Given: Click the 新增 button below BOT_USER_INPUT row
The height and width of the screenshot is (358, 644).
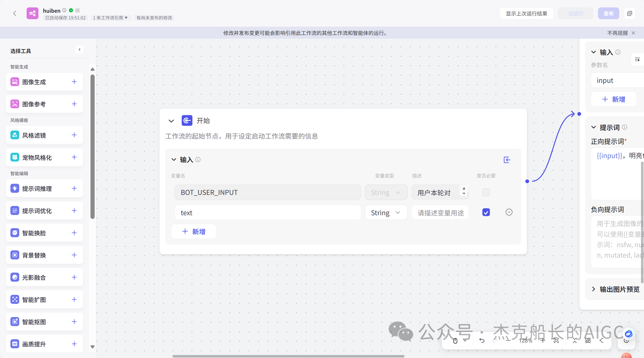Looking at the screenshot, I should click(193, 231).
